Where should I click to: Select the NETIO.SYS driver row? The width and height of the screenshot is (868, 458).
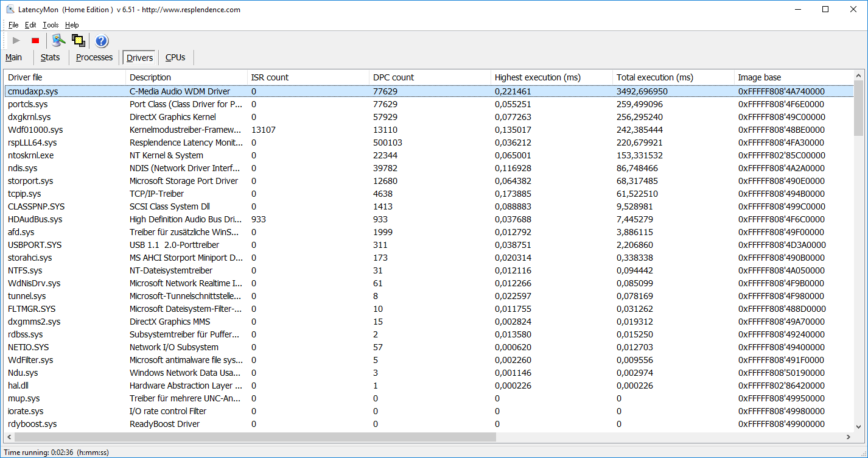[429, 347]
